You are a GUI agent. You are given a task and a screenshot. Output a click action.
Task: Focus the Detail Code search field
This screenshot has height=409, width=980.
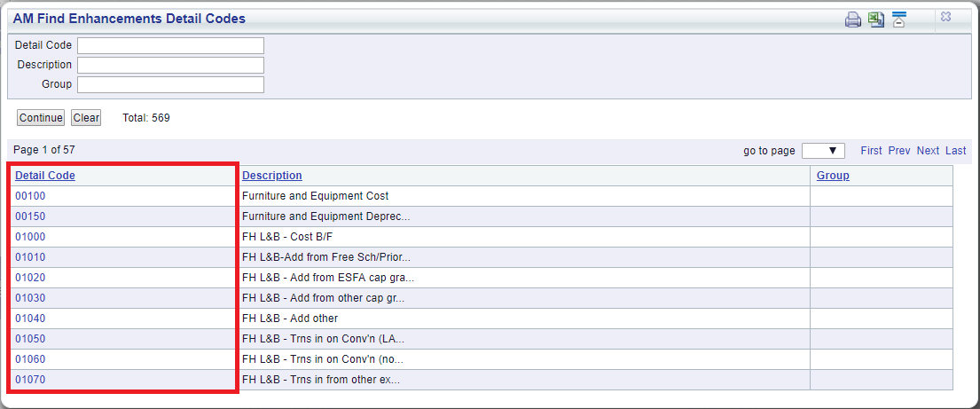(170, 45)
